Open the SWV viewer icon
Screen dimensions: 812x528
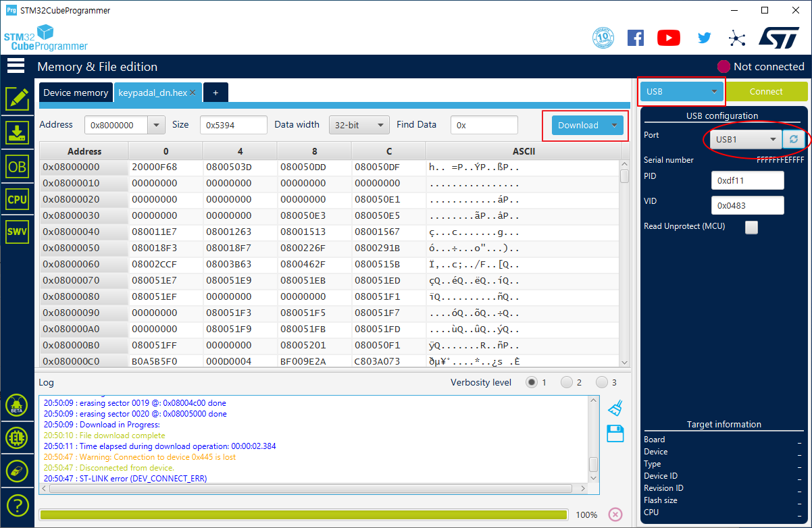pyautogui.click(x=17, y=232)
